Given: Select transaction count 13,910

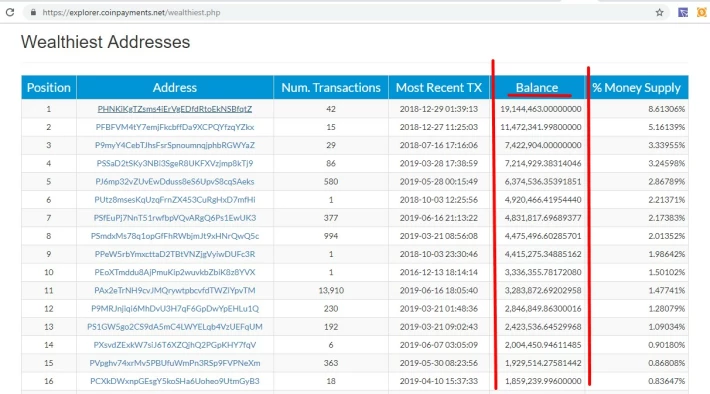Looking at the screenshot, I should tap(331, 290).
